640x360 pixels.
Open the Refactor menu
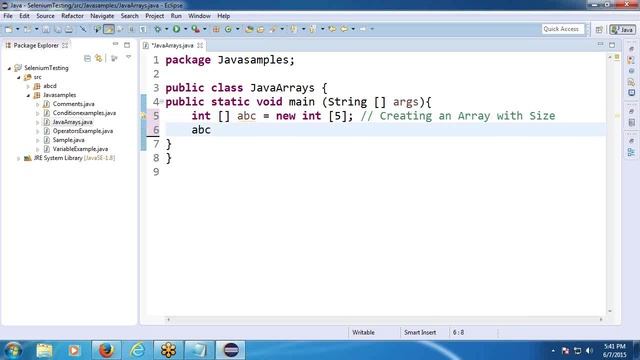click(72, 16)
